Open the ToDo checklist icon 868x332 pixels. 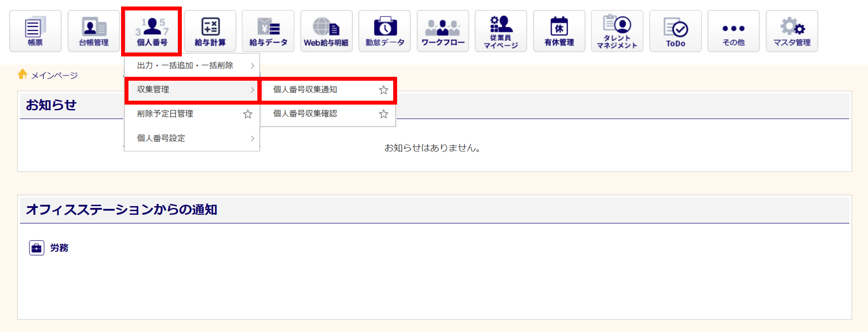675,31
